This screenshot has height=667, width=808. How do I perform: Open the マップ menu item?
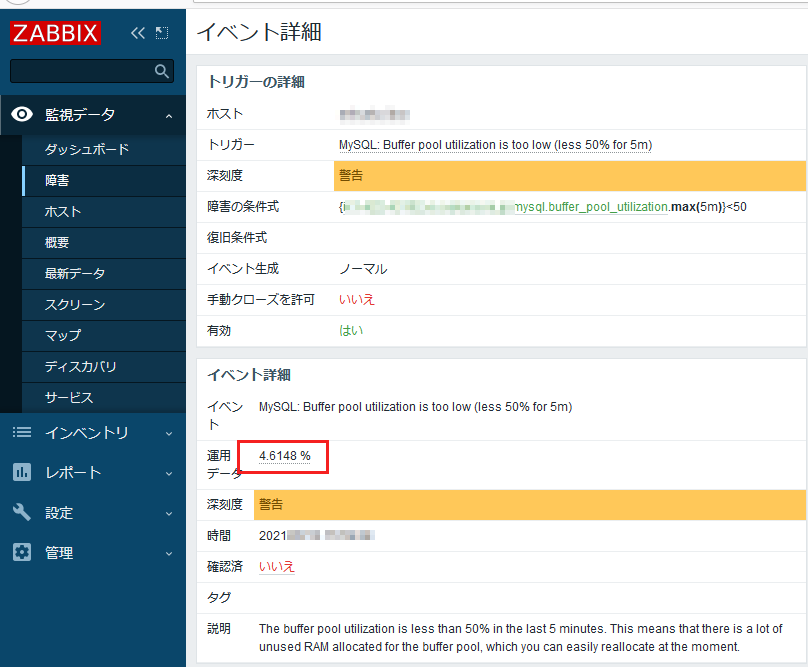click(63, 335)
